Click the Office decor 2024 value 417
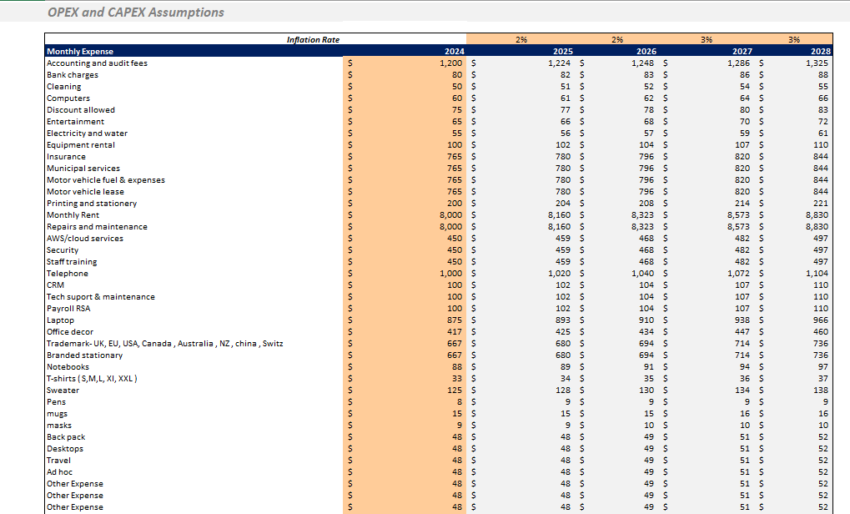 (x=454, y=332)
